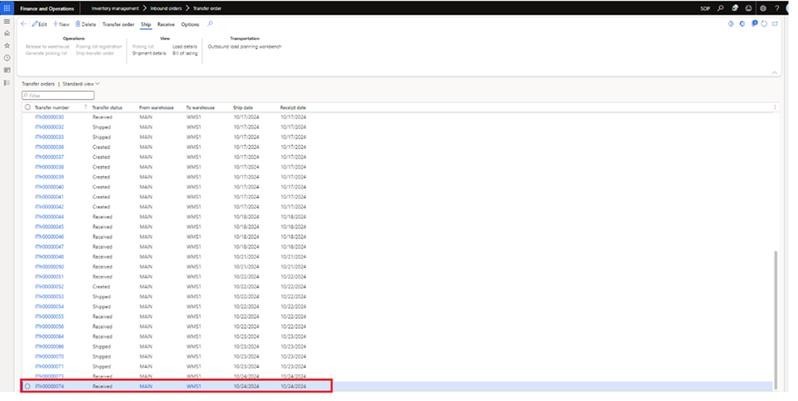The image size is (798, 401).
Task: Go back using the back arrow
Action: coord(23,23)
